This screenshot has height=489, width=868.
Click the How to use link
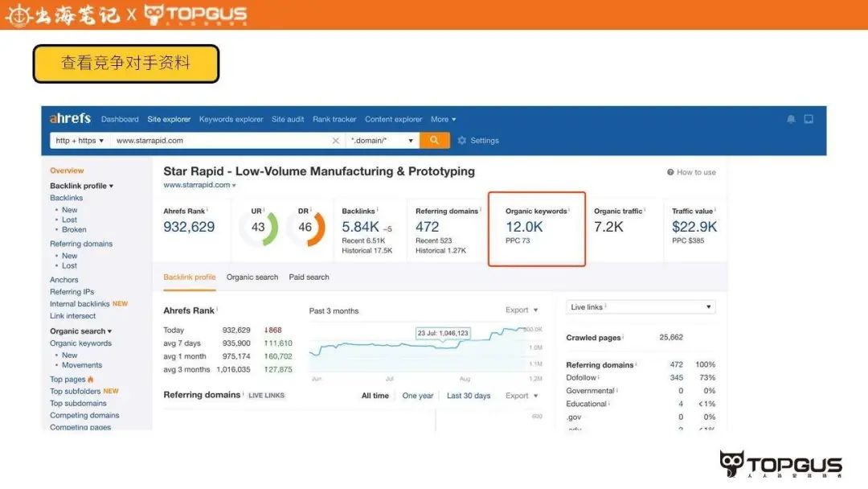(696, 172)
